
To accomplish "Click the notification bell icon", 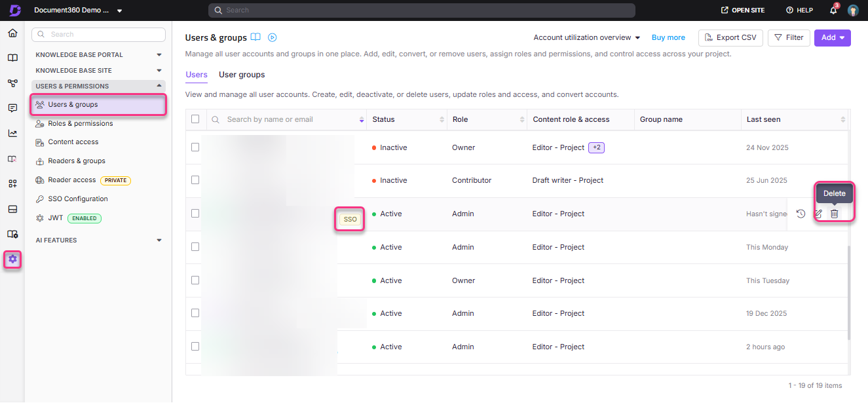I will point(833,10).
